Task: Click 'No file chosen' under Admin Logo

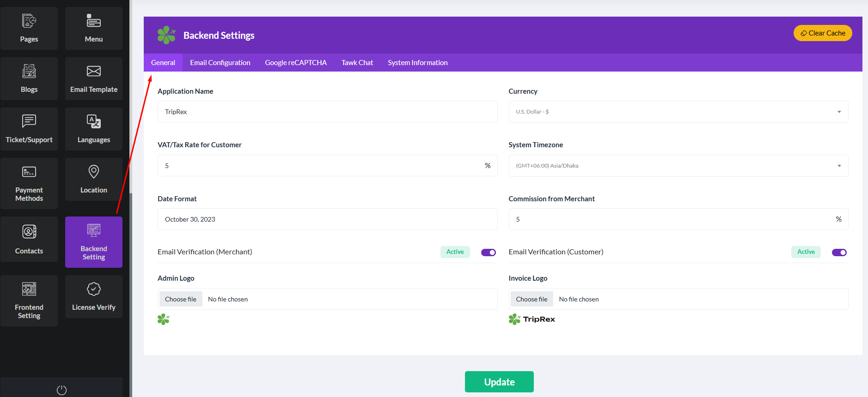Action: tap(228, 299)
